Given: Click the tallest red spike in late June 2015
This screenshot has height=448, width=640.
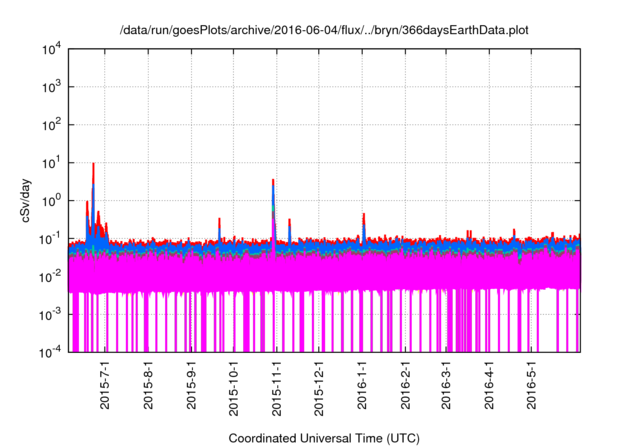Looking at the screenshot, I should click(93, 173).
